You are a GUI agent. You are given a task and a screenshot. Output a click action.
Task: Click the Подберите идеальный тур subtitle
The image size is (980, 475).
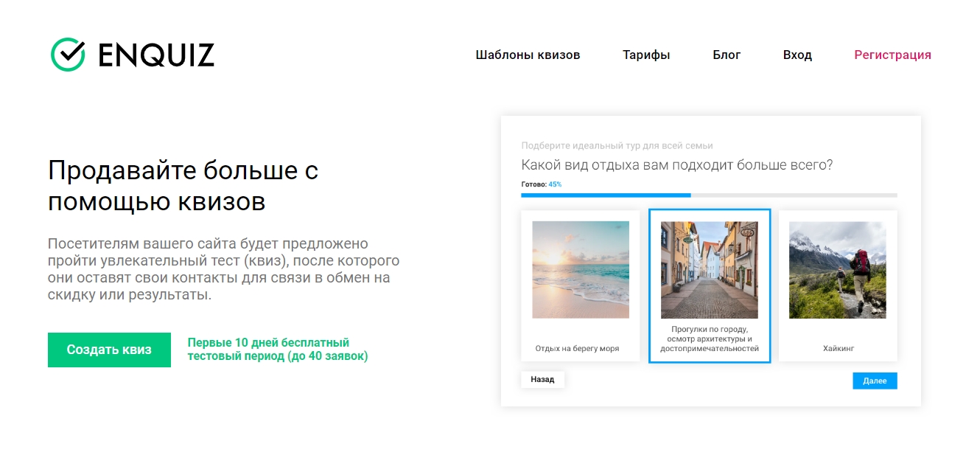pos(617,146)
